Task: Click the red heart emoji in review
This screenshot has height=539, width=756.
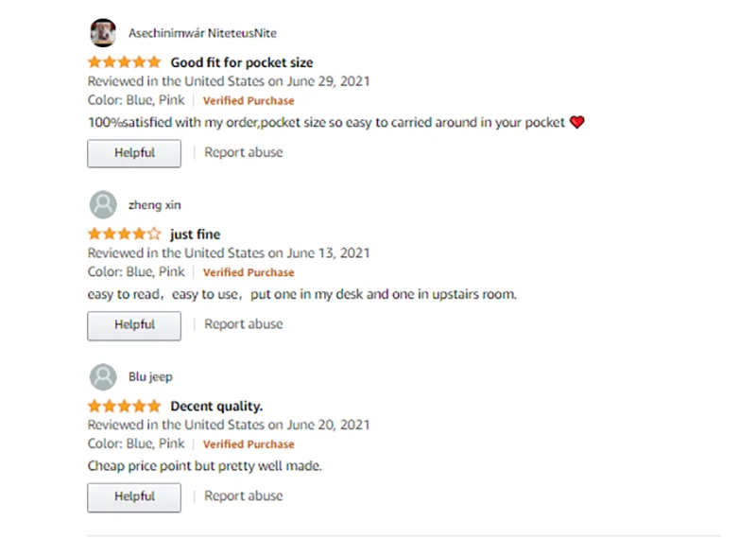Action: [x=577, y=122]
